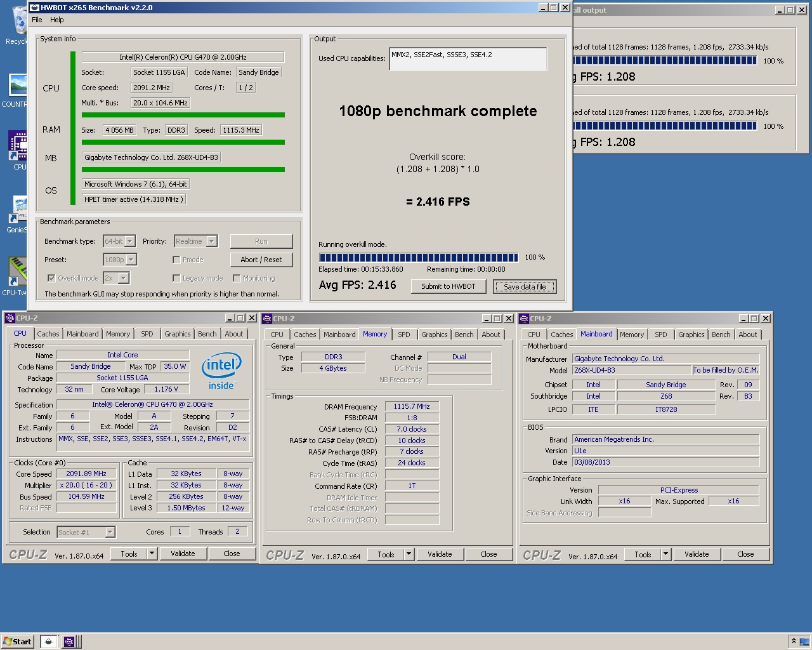Click Close in CPU-Z Memory-tab window

[x=488, y=554]
